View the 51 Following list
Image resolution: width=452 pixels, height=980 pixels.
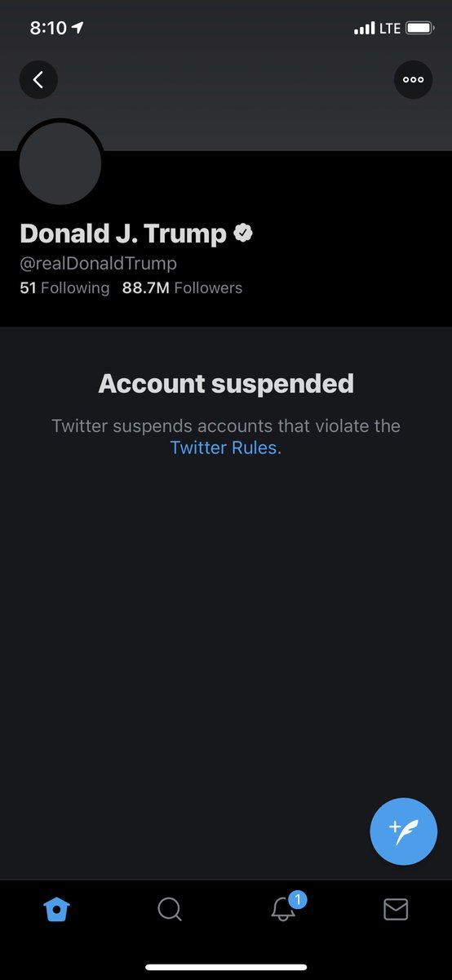pos(64,287)
